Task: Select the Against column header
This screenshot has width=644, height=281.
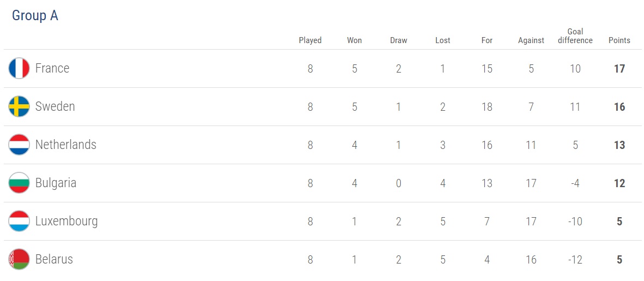Action: point(531,40)
